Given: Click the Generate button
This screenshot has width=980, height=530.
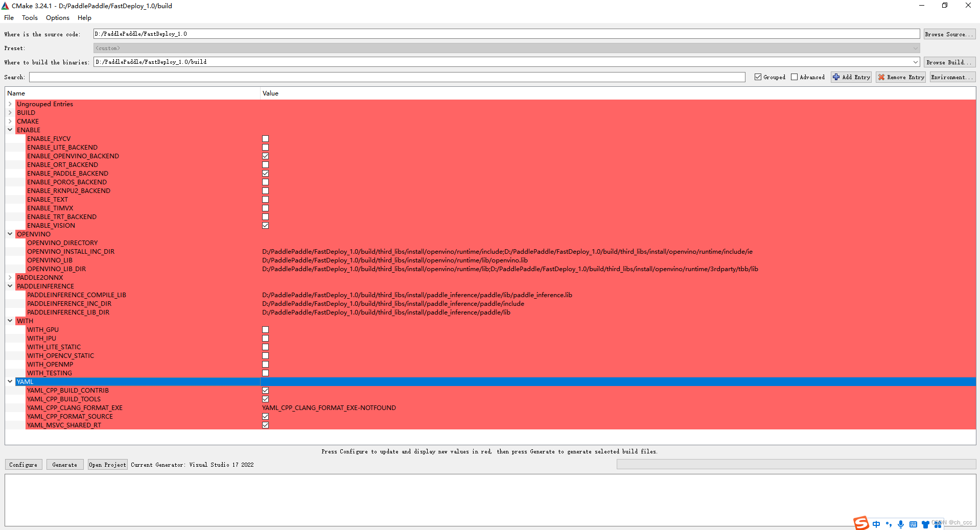Looking at the screenshot, I should pyautogui.click(x=65, y=465).
